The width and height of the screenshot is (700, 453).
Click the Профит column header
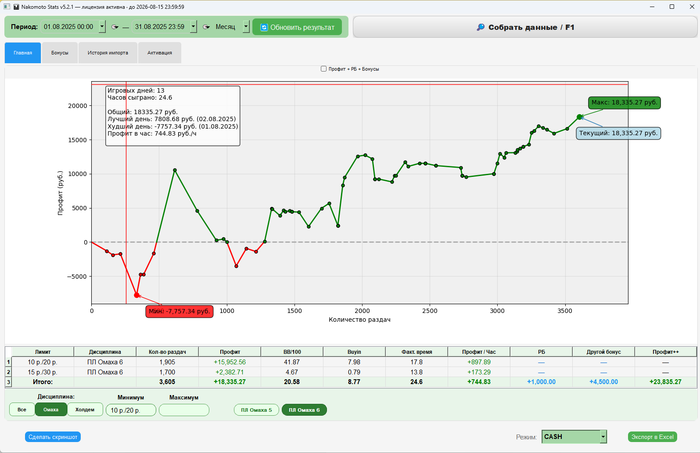[230, 352]
